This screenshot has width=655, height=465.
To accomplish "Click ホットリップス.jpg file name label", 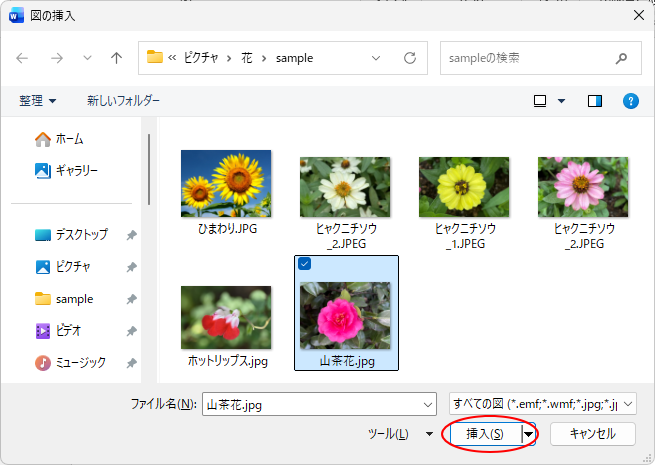I will point(228,361).
